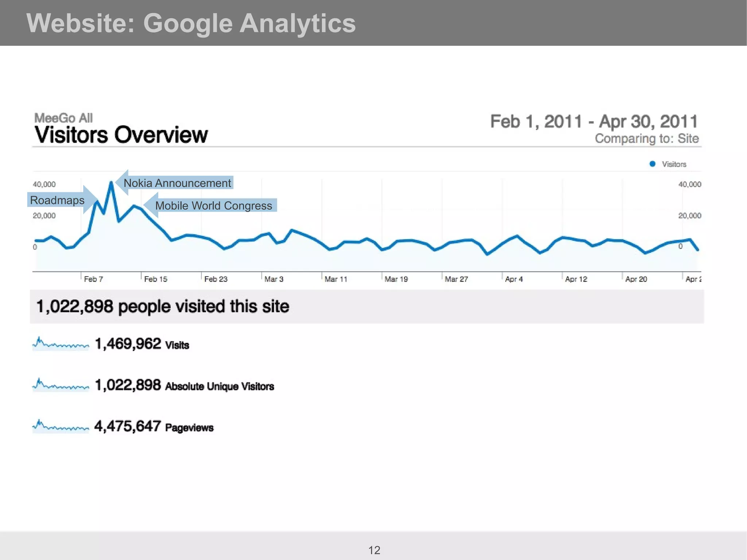Click the right '40,000' y-axis value

pos(689,184)
